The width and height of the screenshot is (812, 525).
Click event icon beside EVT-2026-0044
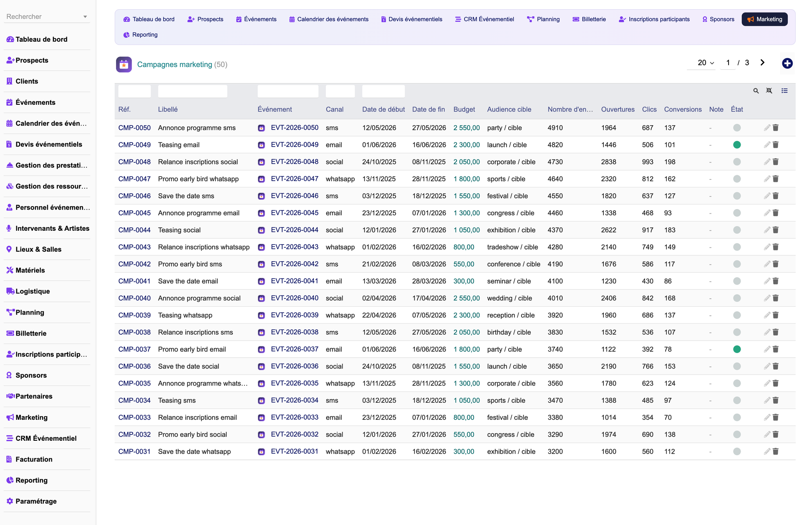click(261, 230)
